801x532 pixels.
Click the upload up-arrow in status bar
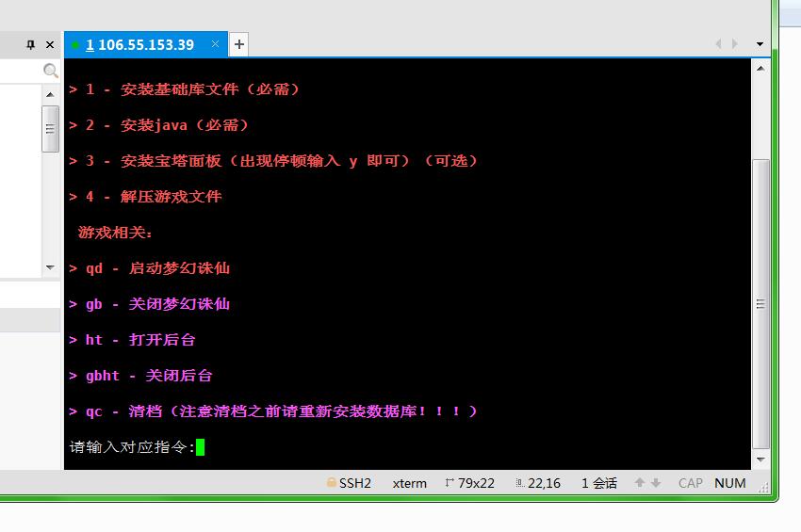point(640,483)
